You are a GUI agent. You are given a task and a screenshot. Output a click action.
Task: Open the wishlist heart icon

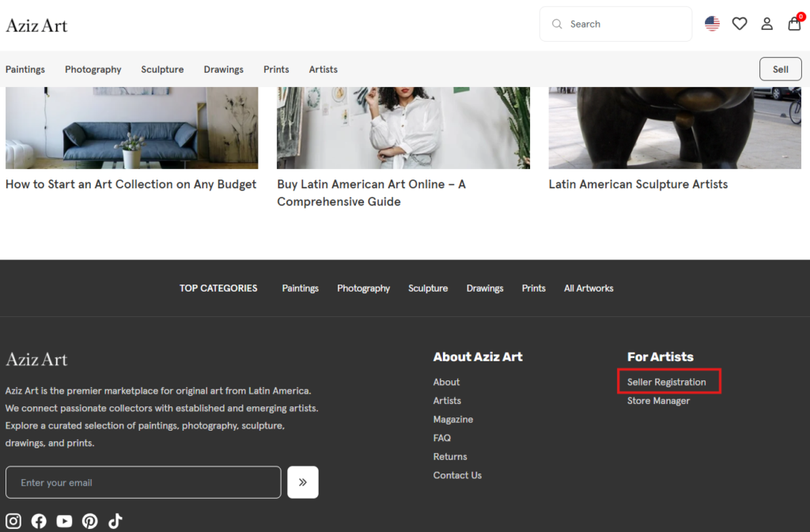[740, 24]
